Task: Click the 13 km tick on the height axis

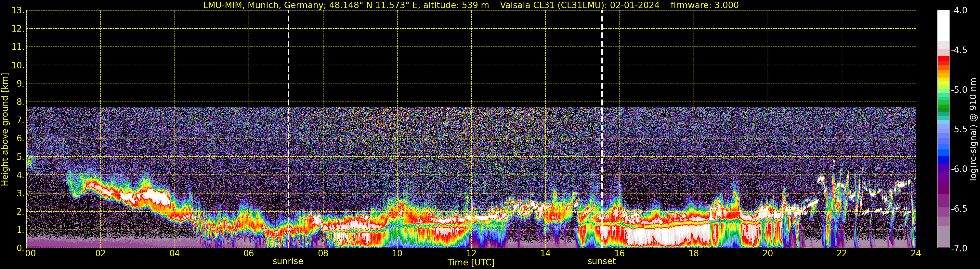Action: 18,11
